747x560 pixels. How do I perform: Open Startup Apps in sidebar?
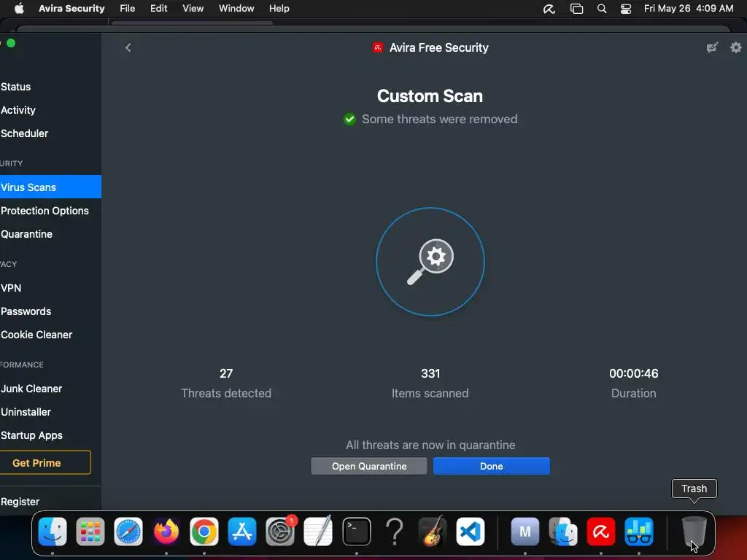(x=31, y=435)
